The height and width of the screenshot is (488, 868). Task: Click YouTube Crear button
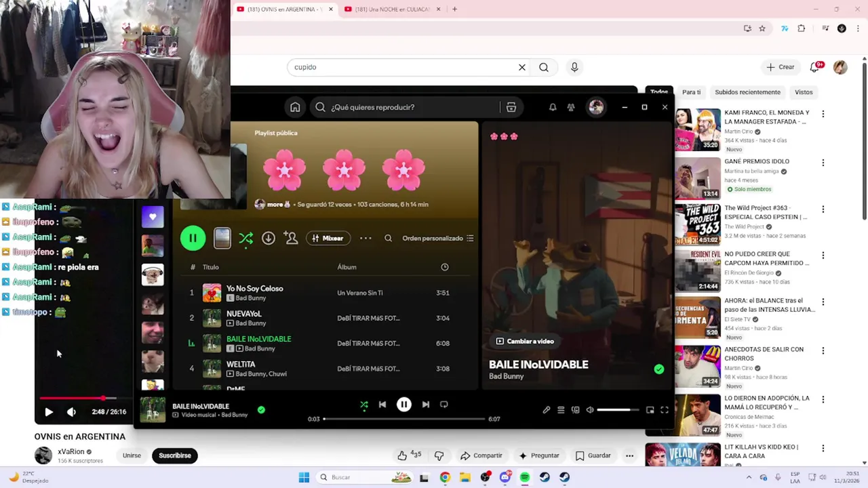pos(781,67)
